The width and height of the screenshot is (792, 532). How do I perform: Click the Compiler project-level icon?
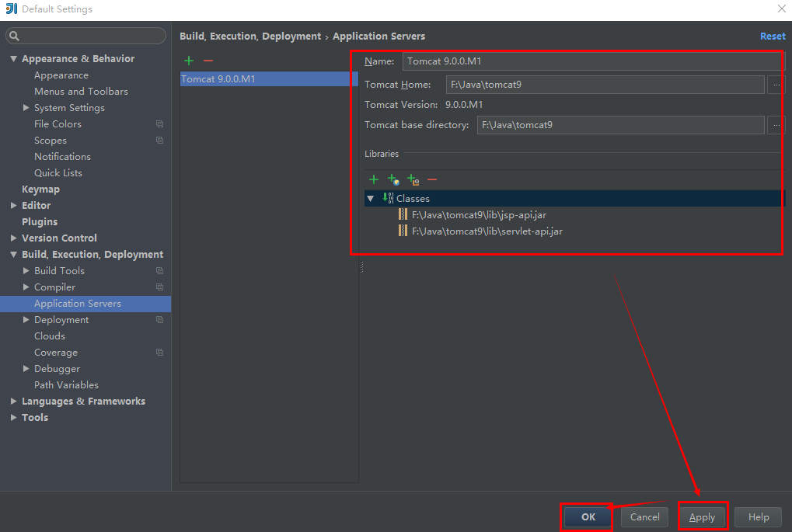tap(159, 287)
